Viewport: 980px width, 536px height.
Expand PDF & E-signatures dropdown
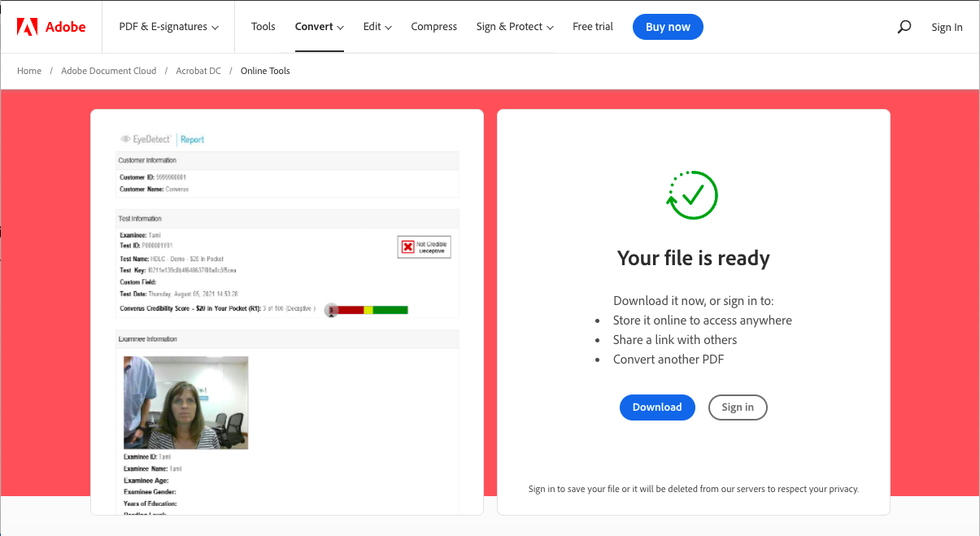(168, 27)
